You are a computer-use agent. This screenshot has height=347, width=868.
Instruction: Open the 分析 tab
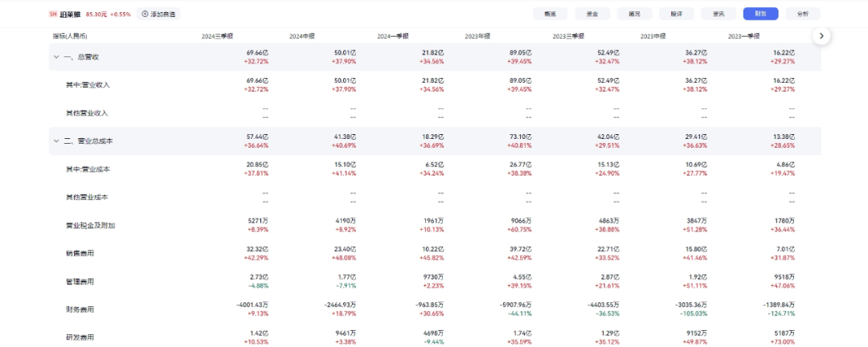coord(803,14)
